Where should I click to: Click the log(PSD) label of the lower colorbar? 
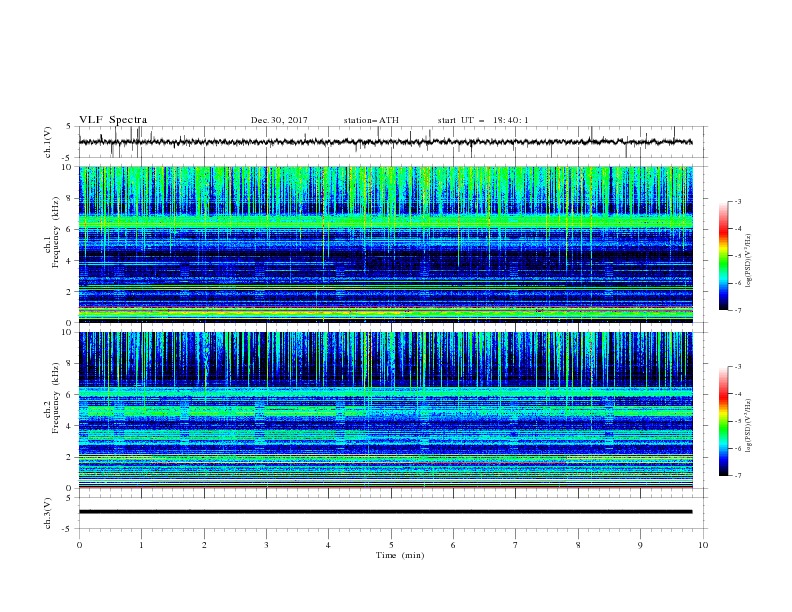click(x=748, y=426)
